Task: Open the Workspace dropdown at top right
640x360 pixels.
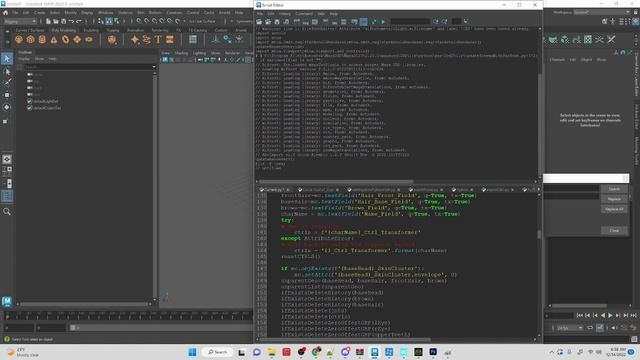Action: point(601,12)
